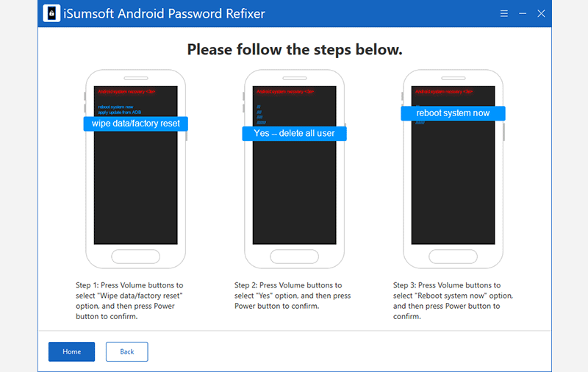Click the 'reboot system now' highlighted label
The height and width of the screenshot is (372, 588).
(x=453, y=113)
